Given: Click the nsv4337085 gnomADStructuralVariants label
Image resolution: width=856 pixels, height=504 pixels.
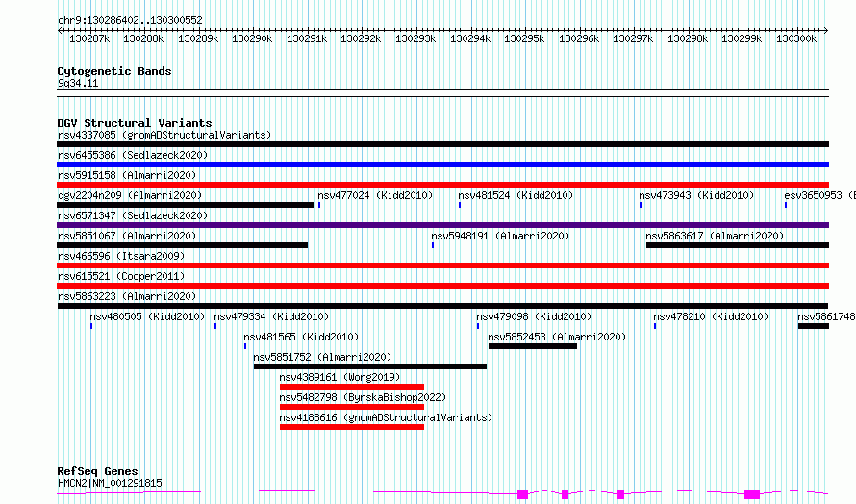Looking at the screenshot, I should [x=164, y=135].
